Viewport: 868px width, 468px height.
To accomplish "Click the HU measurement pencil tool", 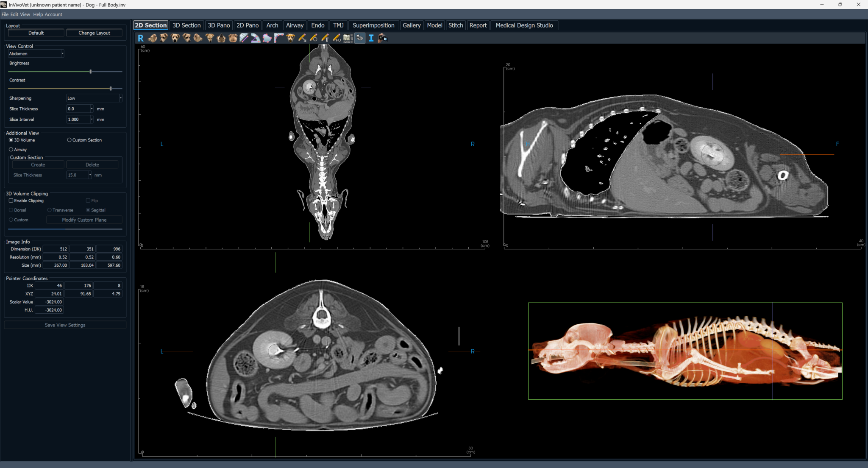I will 337,38.
